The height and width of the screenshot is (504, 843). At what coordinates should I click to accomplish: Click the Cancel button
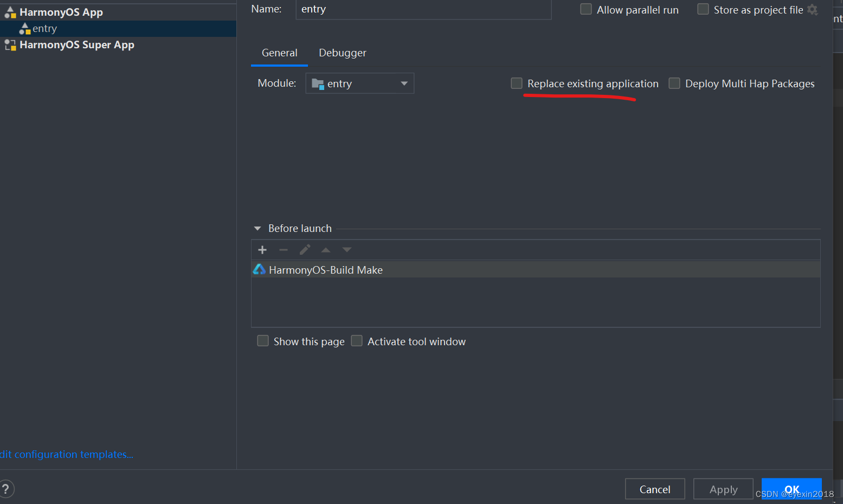(655, 489)
